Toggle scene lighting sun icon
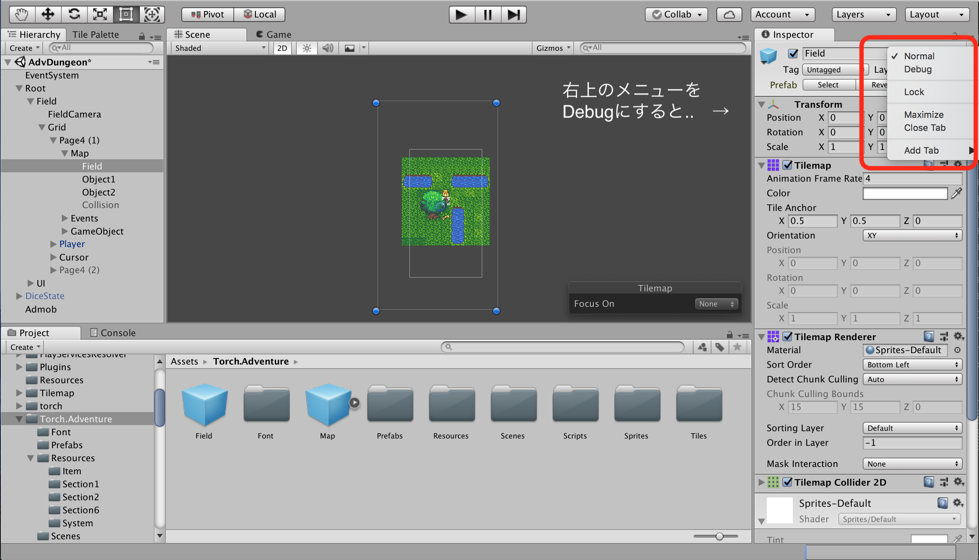 click(x=307, y=48)
